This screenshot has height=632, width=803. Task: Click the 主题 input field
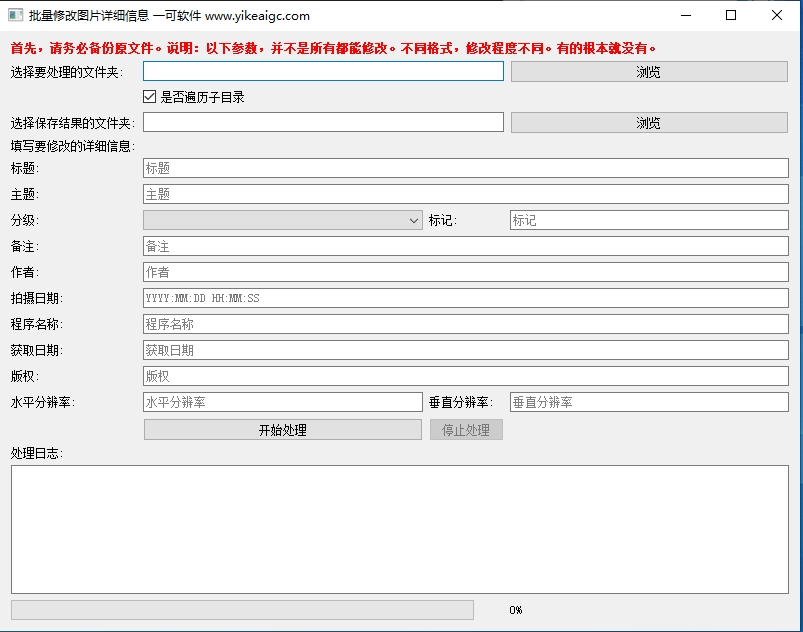(466, 194)
